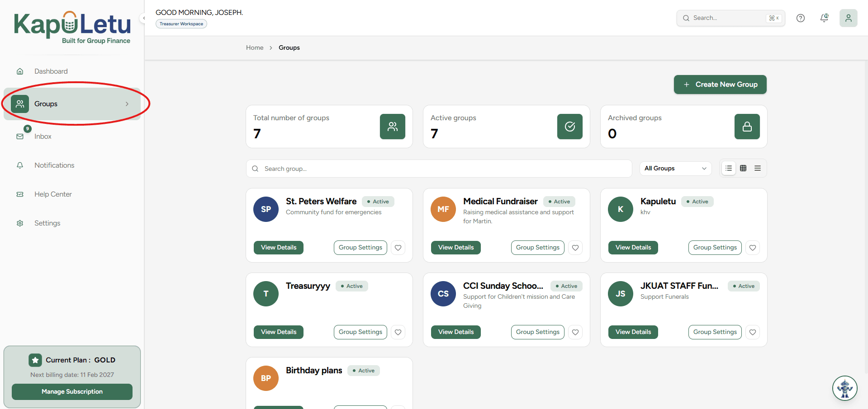868x409 pixels.
Task: Favorite the Kapuletu group
Action: (753, 248)
